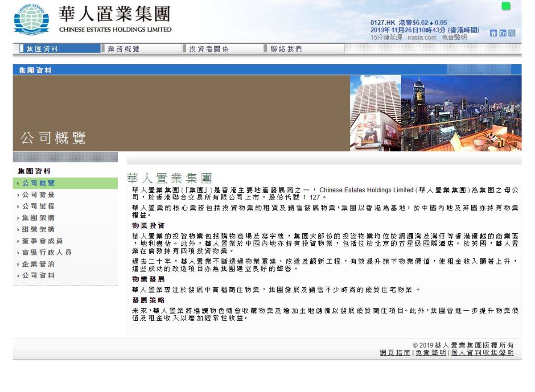Image resolution: width=535 pixels, height=392 pixels.
Task: Open the 網頁指南 footer link
Action: (395, 353)
